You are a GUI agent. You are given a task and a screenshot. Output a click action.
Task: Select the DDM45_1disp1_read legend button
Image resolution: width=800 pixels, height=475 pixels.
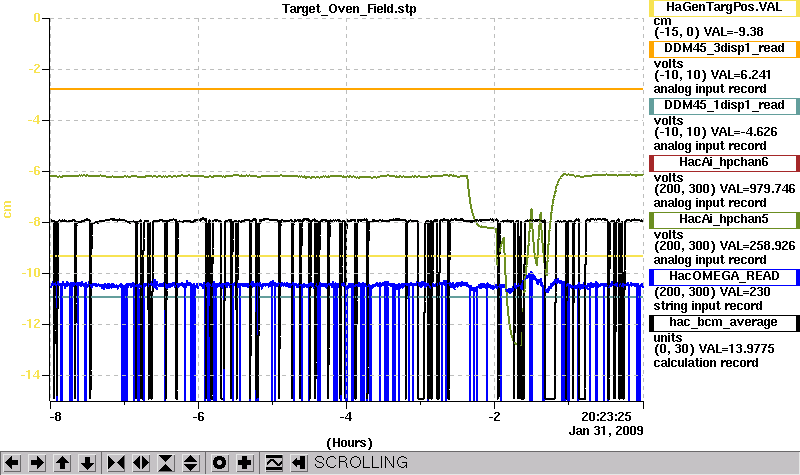724,106
